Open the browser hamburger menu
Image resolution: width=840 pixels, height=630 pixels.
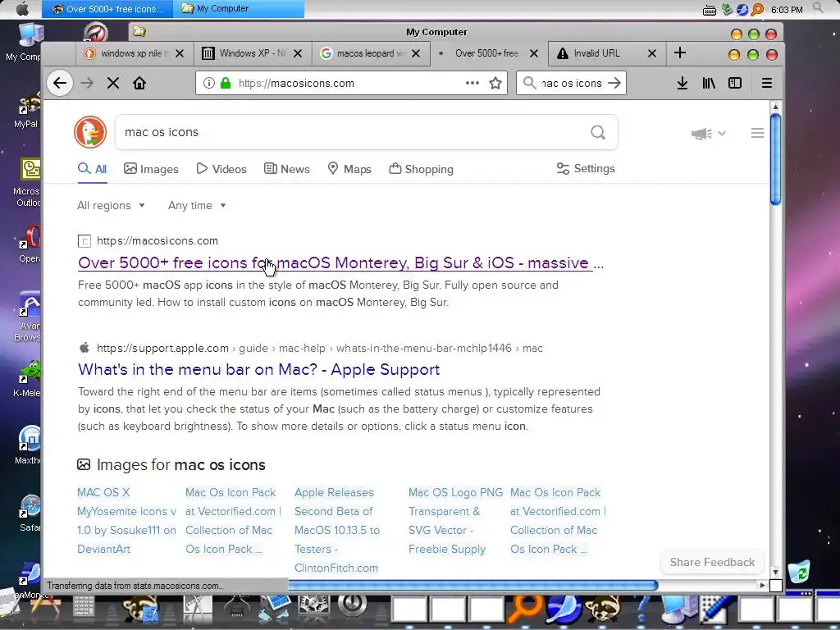[x=767, y=83]
